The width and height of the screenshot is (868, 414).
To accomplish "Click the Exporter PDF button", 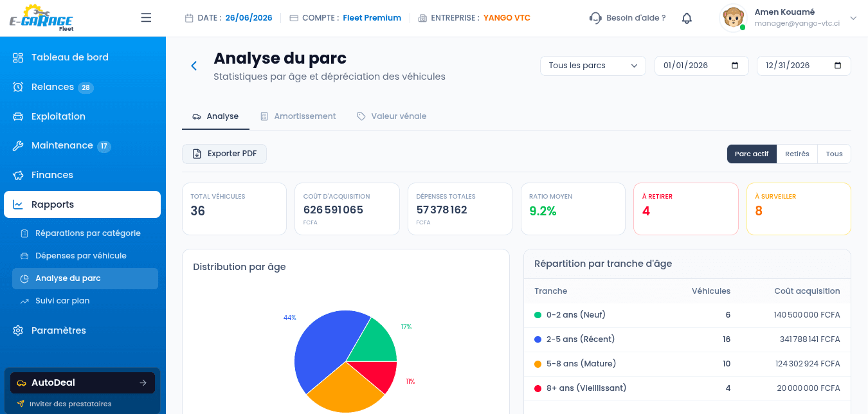I will (x=224, y=154).
